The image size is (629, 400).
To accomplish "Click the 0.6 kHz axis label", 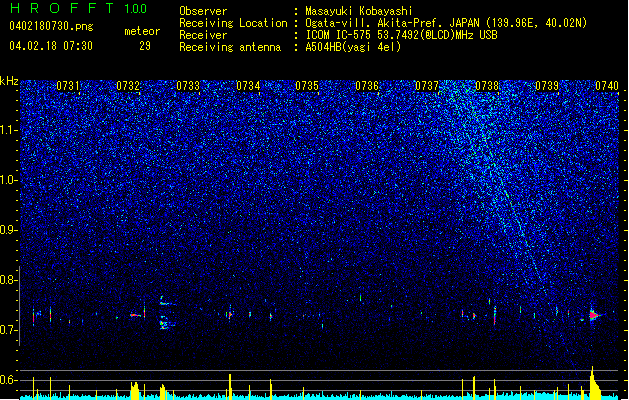I will 9,380.
